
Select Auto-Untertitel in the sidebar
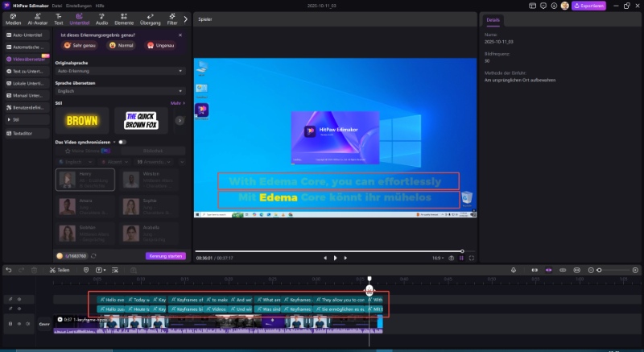[27, 35]
